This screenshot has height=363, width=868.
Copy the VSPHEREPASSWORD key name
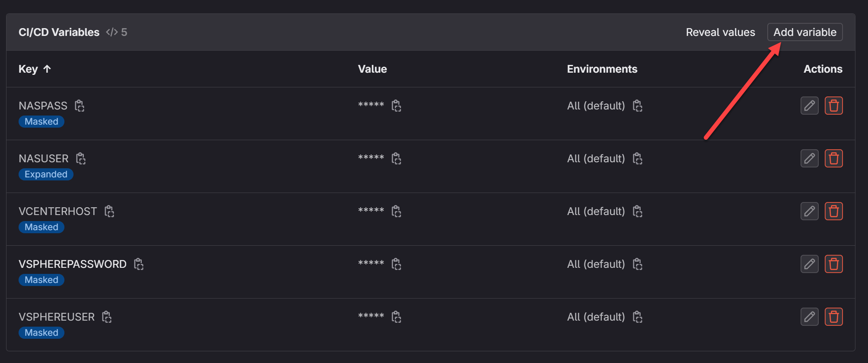[x=139, y=264]
